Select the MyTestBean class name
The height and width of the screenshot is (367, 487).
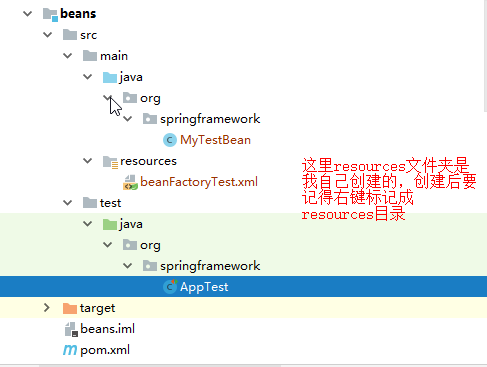pyautogui.click(x=215, y=140)
